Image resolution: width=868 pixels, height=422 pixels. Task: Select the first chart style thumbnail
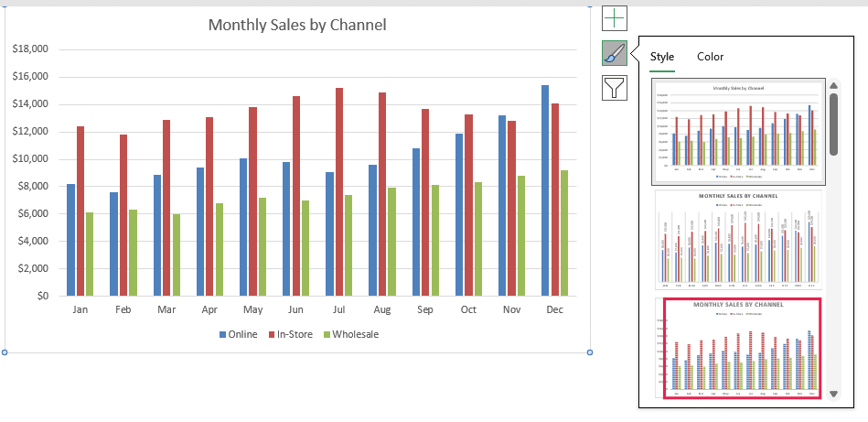[x=738, y=131]
